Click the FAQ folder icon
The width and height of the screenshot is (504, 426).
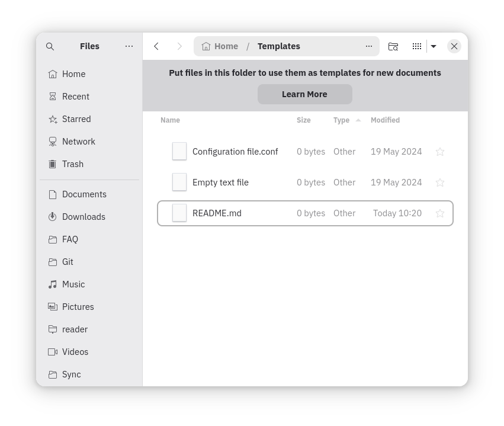[x=52, y=239]
